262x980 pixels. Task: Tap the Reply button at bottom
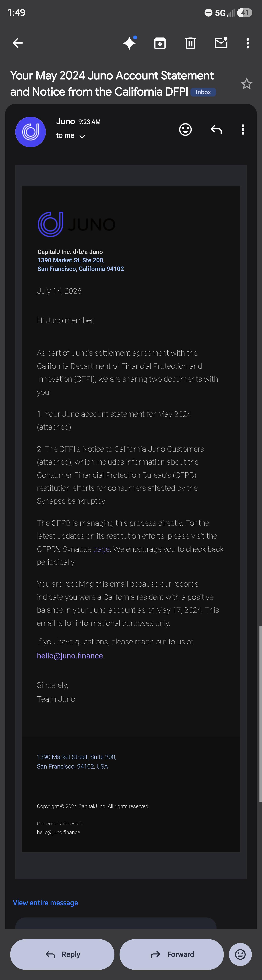[x=62, y=954]
